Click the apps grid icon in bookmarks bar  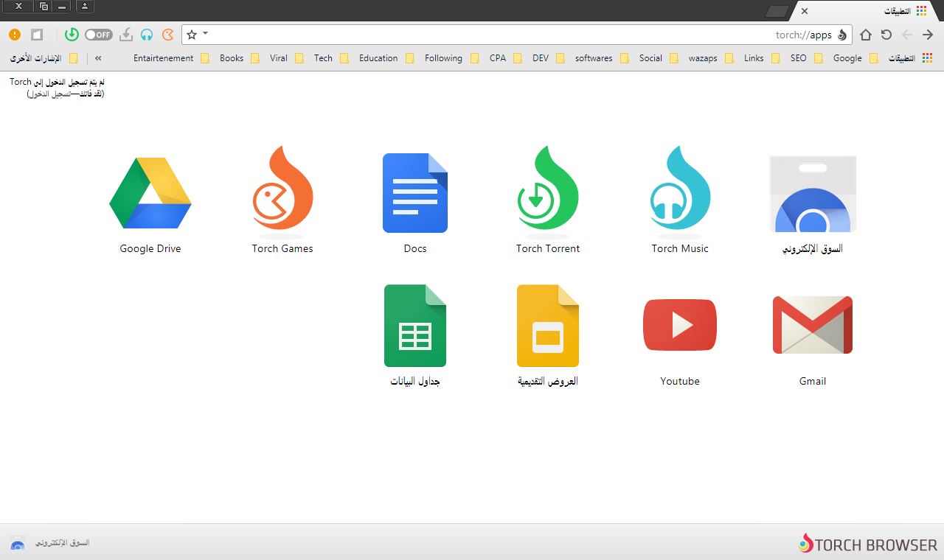click(x=928, y=57)
